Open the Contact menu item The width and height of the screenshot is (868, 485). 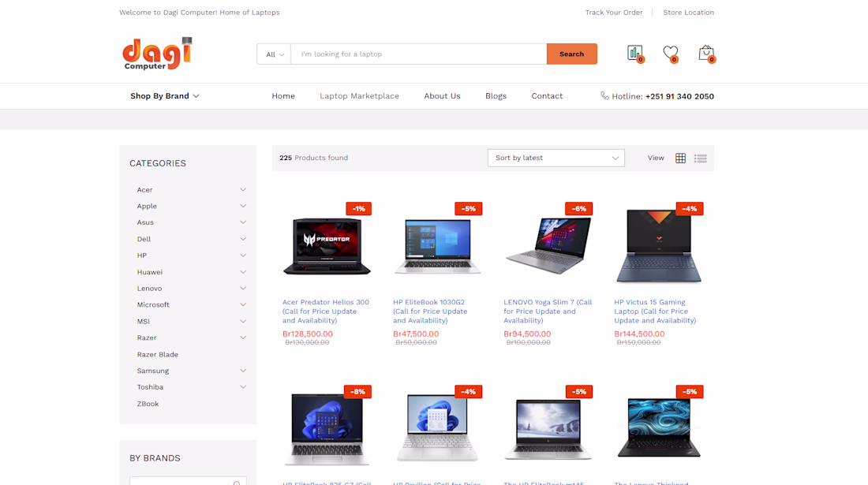[x=547, y=95]
